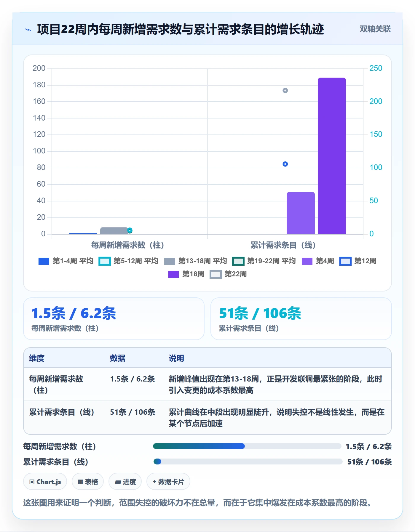Click the Chart.js tag chip
This screenshot has height=532, width=415.
[45, 482]
